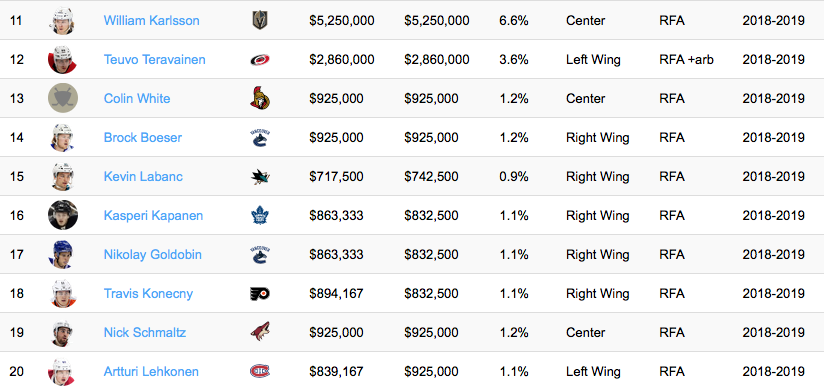Click the Toronto Maple Leafs team logo
This screenshot has height=390, width=824.
(260, 215)
